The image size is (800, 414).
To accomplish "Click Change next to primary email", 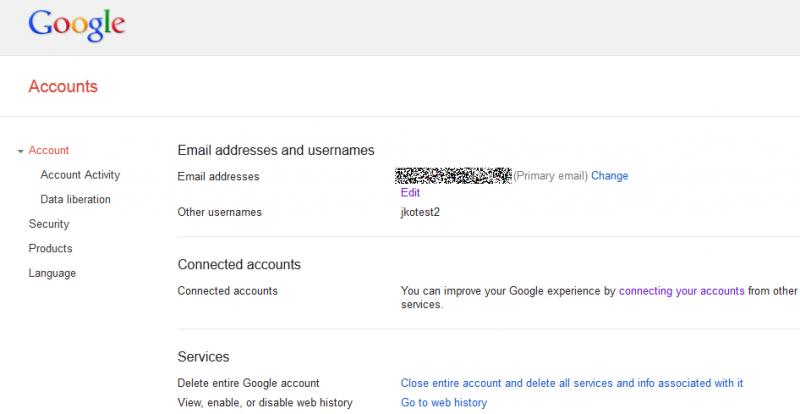I will point(609,176).
